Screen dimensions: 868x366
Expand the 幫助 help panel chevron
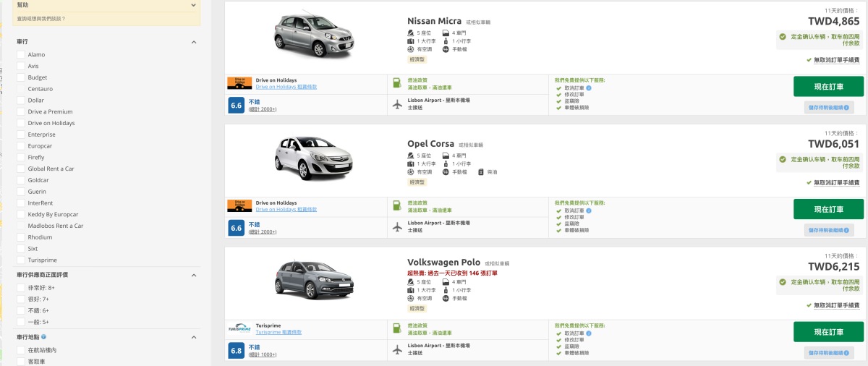(194, 5)
